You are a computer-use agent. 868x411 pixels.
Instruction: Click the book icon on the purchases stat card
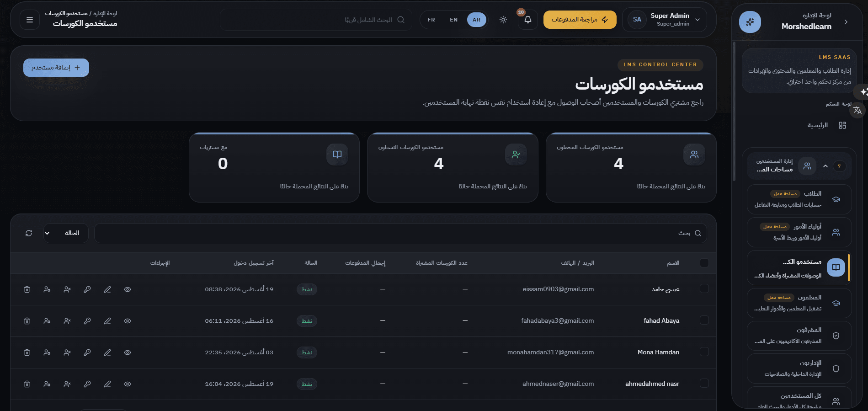[x=337, y=155]
